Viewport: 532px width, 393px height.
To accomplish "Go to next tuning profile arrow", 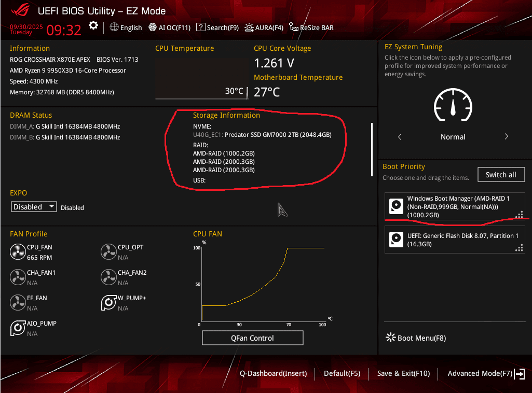I will coord(506,136).
